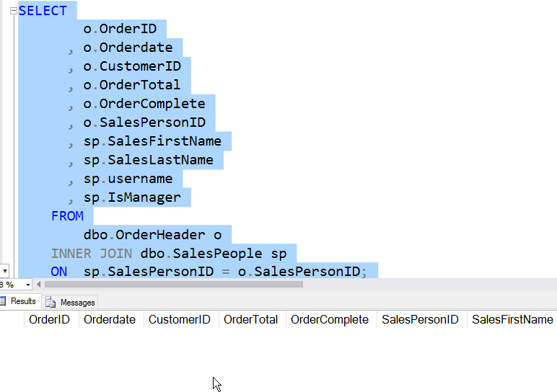This screenshot has height=392, width=557.
Task: Select the SalesFirstName column header
Action: (512, 320)
